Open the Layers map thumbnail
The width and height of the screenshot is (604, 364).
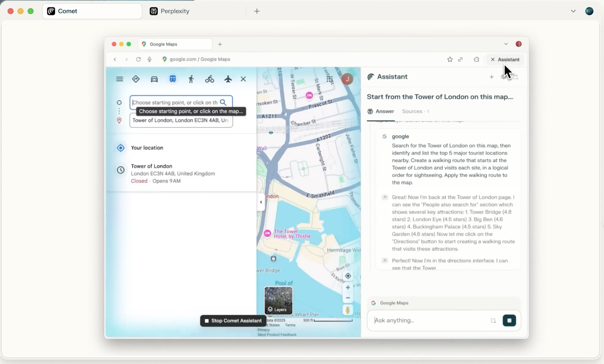[278, 301]
